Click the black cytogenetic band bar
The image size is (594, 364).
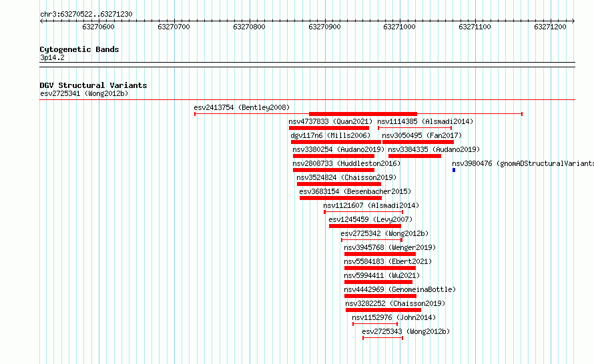click(x=307, y=65)
